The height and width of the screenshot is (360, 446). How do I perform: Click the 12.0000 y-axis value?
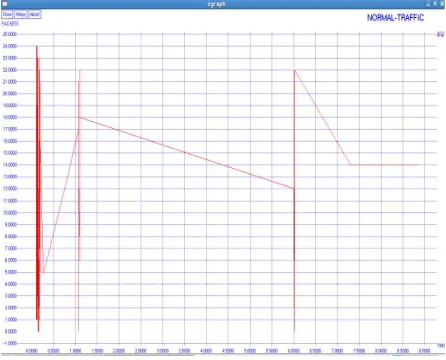coord(10,189)
